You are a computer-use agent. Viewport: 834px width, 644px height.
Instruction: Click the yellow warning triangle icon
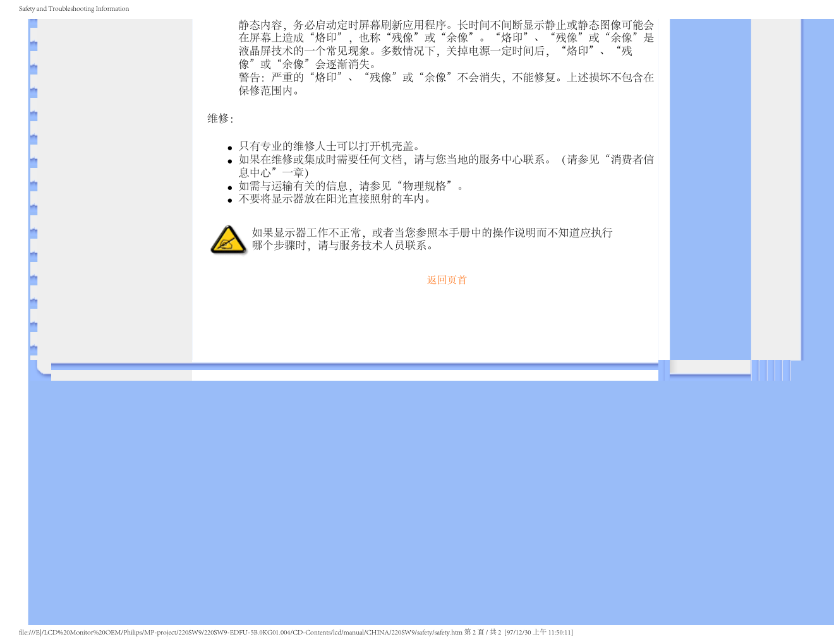[x=227, y=240]
